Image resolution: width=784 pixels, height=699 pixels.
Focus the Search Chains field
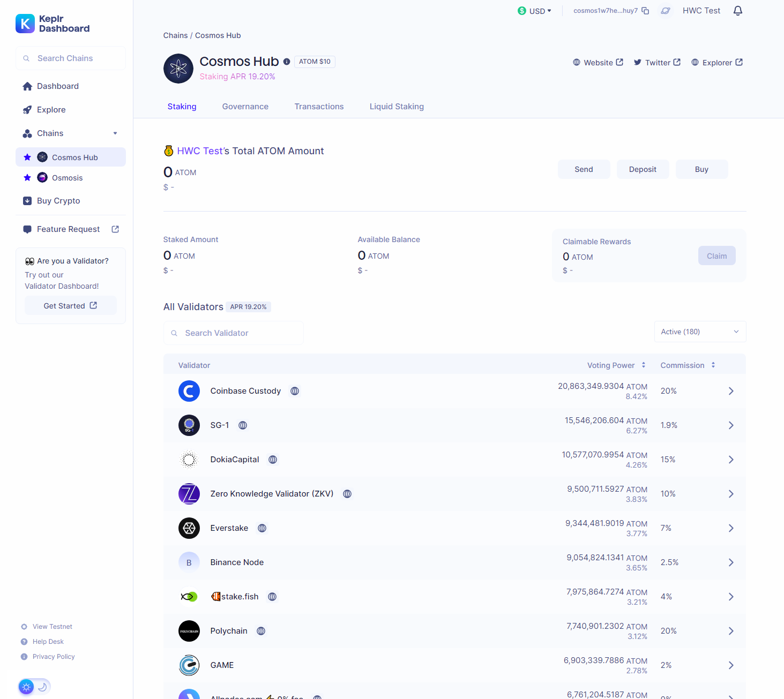[x=71, y=58]
